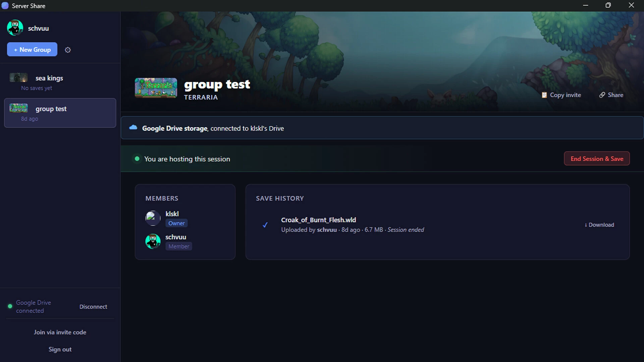This screenshot has width=644, height=362.
Task: Click the TERRARIA game label
Action: point(201,97)
